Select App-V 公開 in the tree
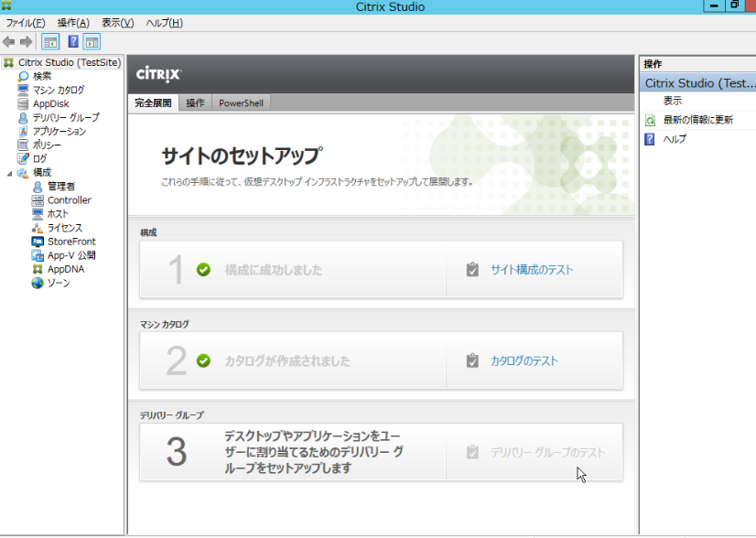Image resolution: width=756 pixels, height=538 pixels. coord(71,255)
